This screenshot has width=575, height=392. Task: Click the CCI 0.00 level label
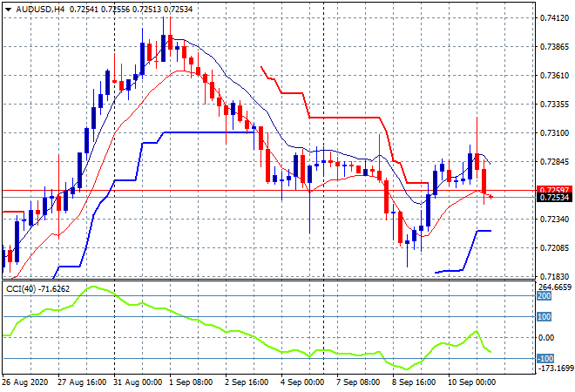(x=545, y=338)
